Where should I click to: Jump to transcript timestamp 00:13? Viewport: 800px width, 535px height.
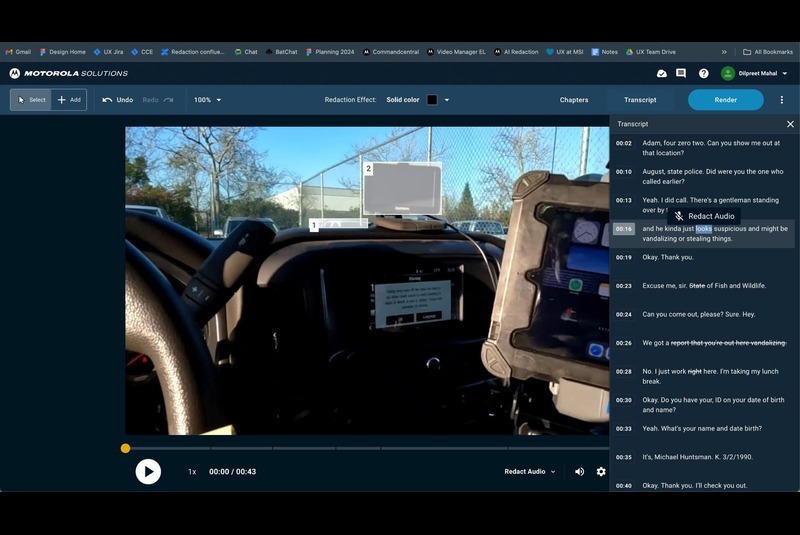point(623,200)
